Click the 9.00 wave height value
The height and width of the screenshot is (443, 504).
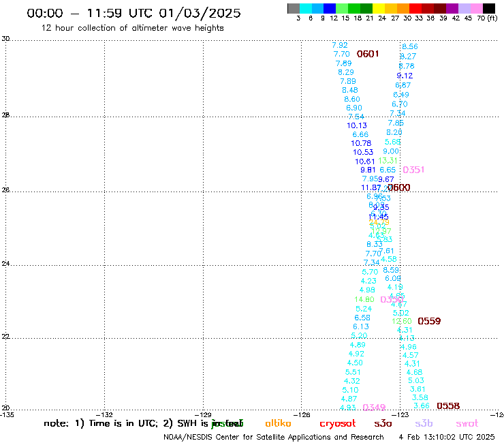(x=391, y=151)
